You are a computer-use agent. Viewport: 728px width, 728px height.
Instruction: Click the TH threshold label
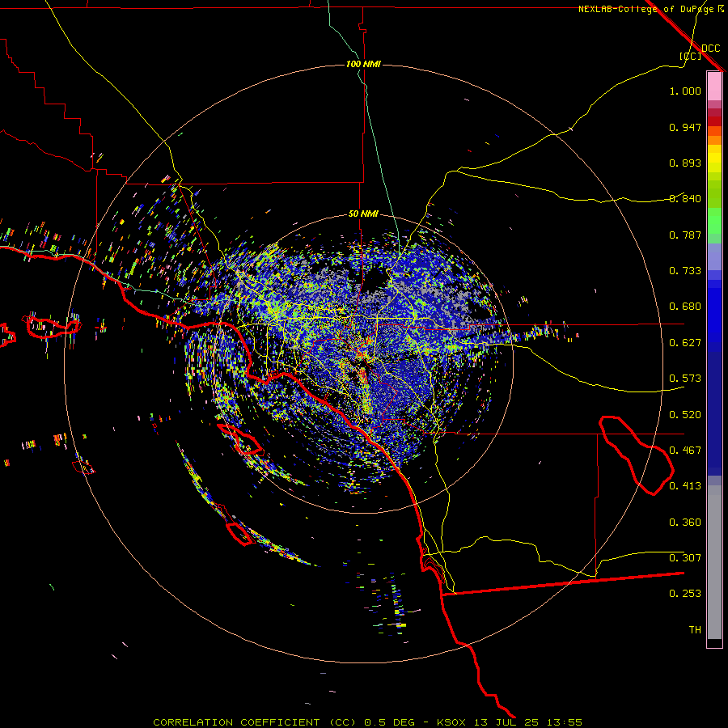695,630
